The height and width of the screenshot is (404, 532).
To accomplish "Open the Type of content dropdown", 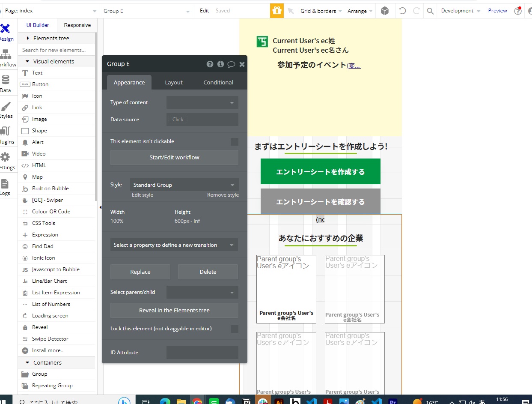I will click(202, 102).
